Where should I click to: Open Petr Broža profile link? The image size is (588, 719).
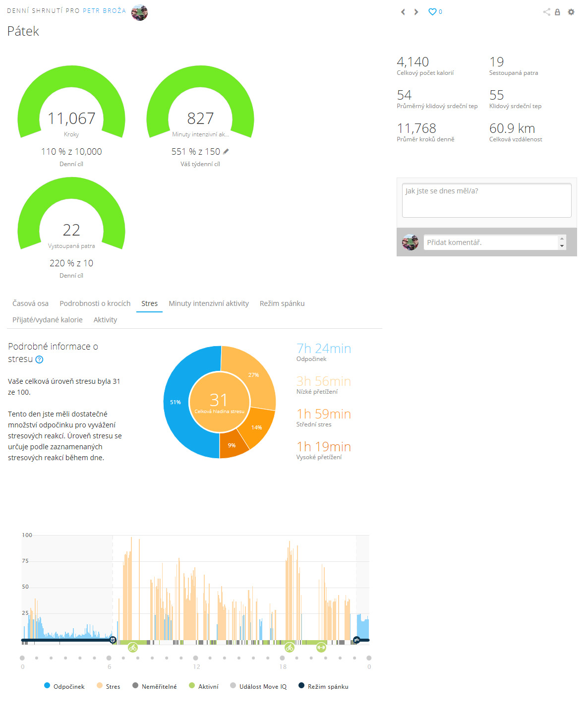click(x=104, y=10)
